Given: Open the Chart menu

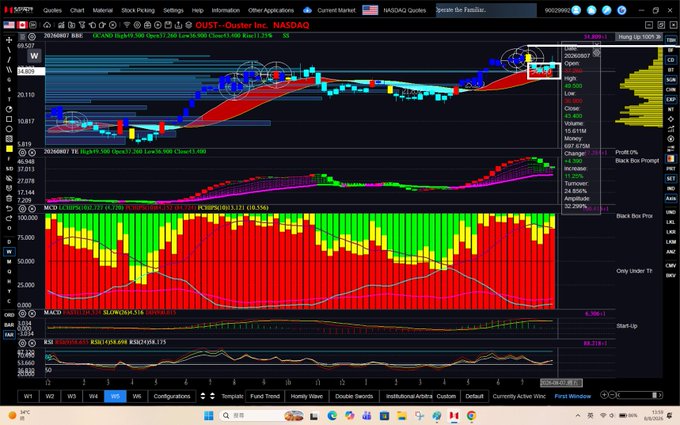Looking at the screenshot, I should point(77,10).
